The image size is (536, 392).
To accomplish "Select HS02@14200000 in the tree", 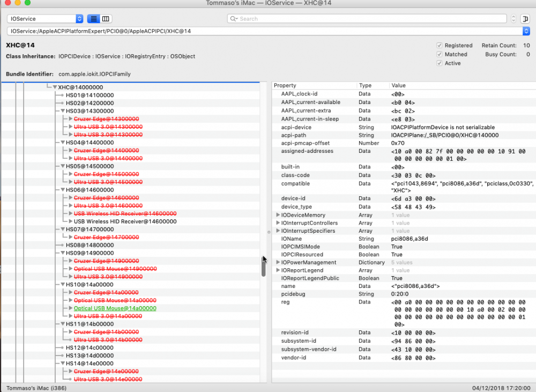I will coord(90,103).
